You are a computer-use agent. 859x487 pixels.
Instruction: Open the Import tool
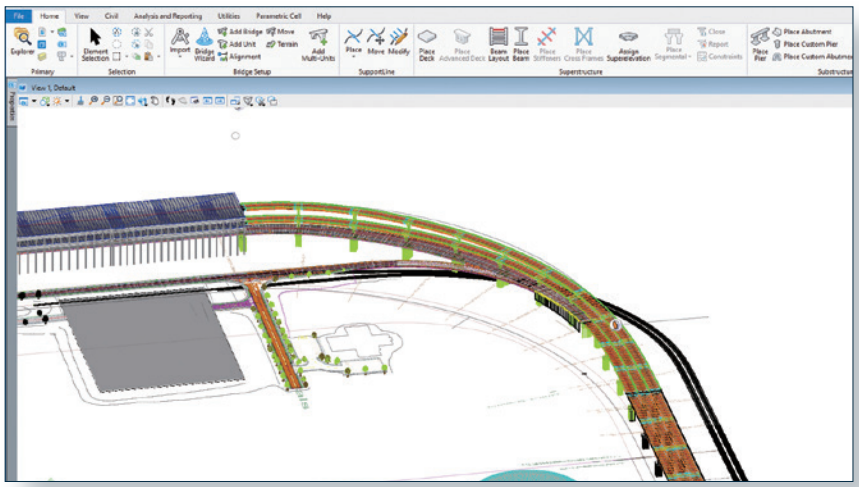point(180,42)
